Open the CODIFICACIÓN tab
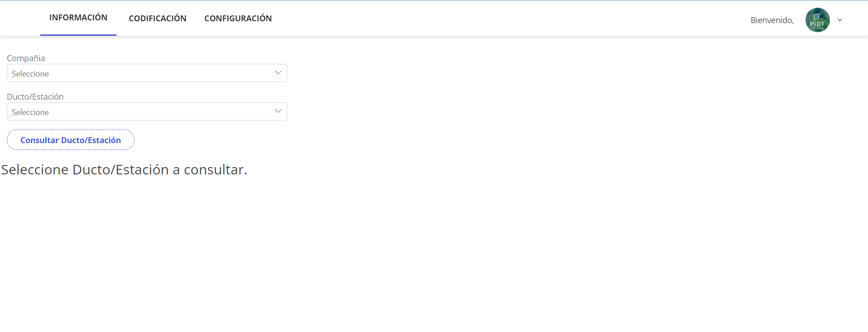 point(157,19)
